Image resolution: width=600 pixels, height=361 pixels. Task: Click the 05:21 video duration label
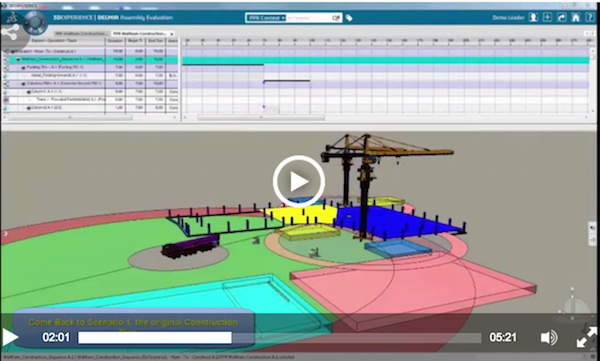[x=502, y=337]
